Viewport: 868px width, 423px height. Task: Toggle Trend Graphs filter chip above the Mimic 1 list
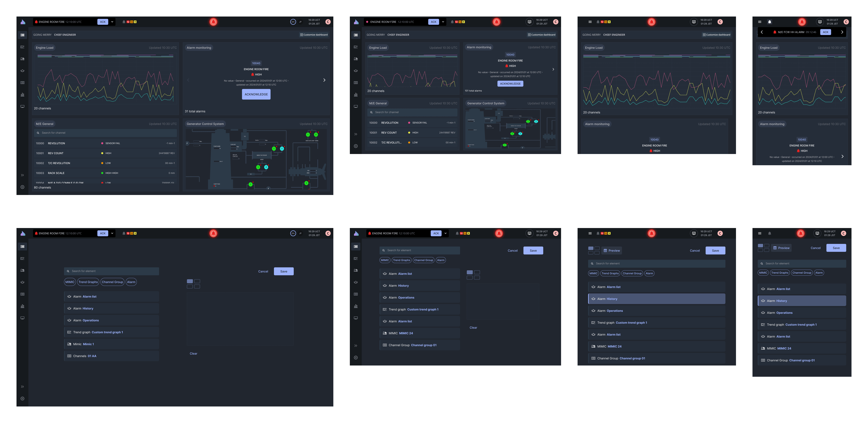pos(88,282)
